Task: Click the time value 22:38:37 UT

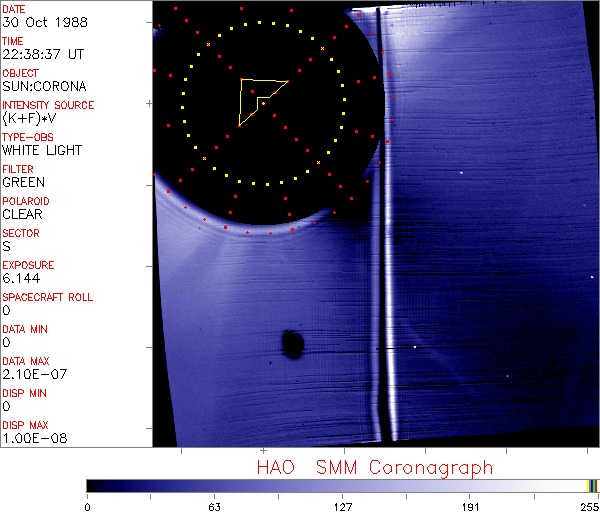Action: point(42,54)
